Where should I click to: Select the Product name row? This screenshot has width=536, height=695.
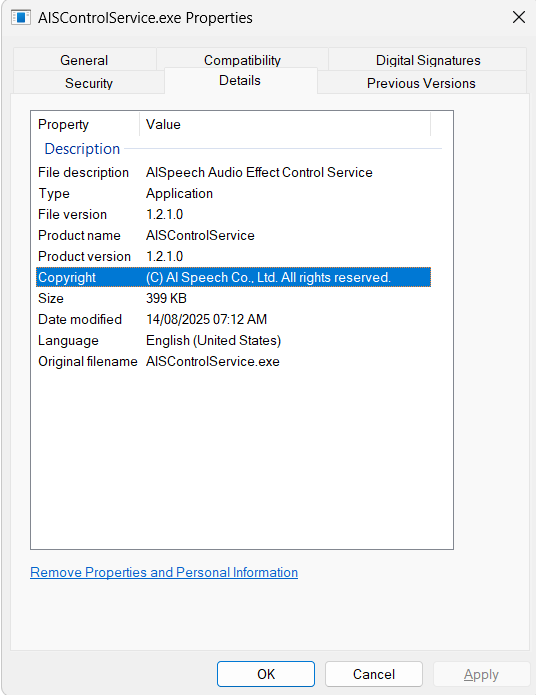[233, 235]
